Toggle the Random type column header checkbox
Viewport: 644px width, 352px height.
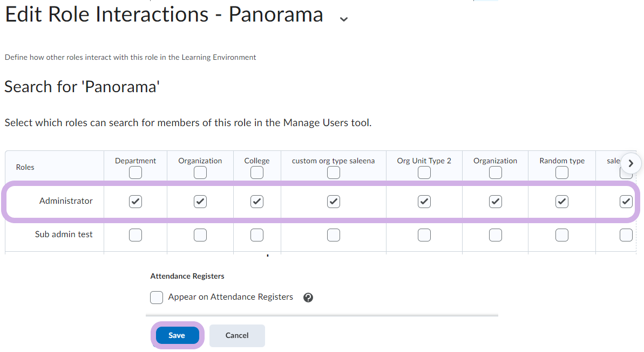coord(562,172)
